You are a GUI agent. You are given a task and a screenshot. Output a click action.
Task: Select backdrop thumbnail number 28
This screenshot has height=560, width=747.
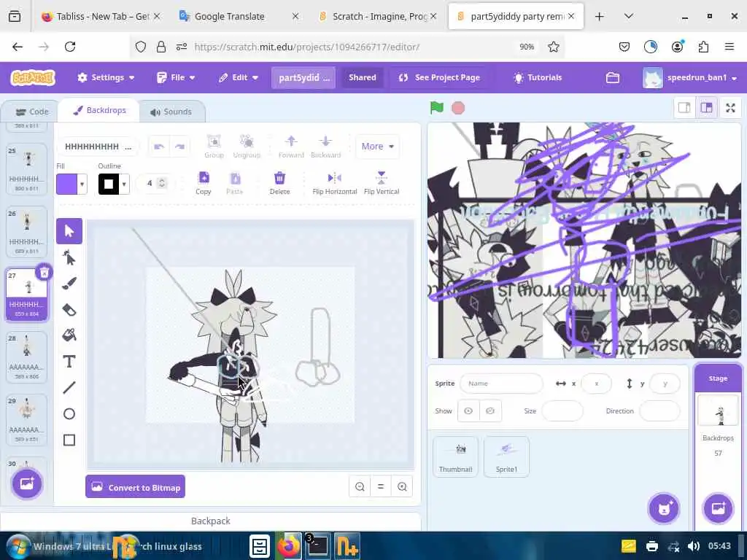tap(26, 357)
